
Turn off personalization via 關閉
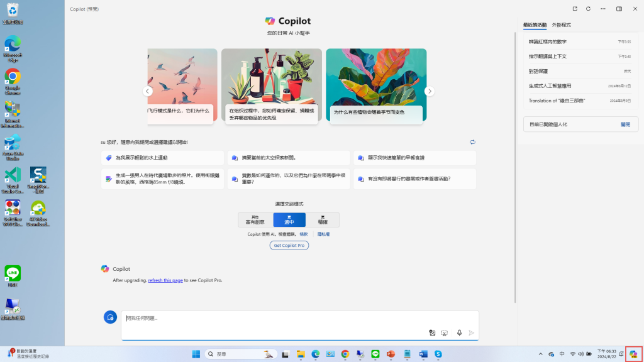click(625, 124)
